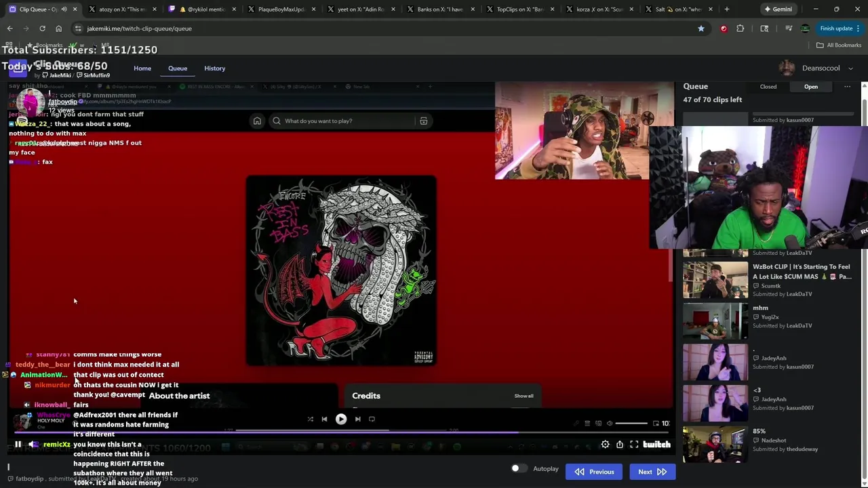Switch to 'TopClips on X' tab
This screenshot has width=868, height=488.
coord(518,9)
